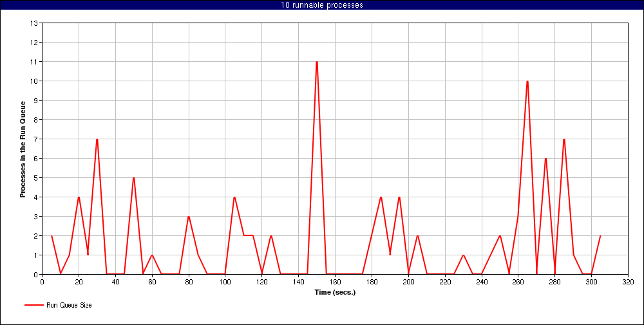
Task: Click the peak of 3 at 80 seconds
Action: pos(189,217)
